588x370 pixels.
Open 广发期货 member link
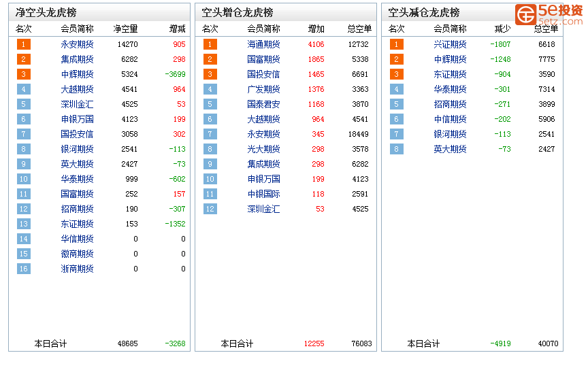pyautogui.click(x=263, y=89)
